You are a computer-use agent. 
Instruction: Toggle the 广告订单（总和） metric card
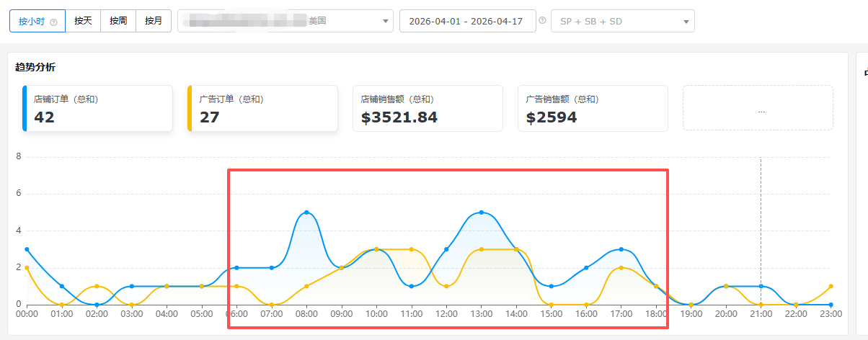pyautogui.click(x=262, y=108)
